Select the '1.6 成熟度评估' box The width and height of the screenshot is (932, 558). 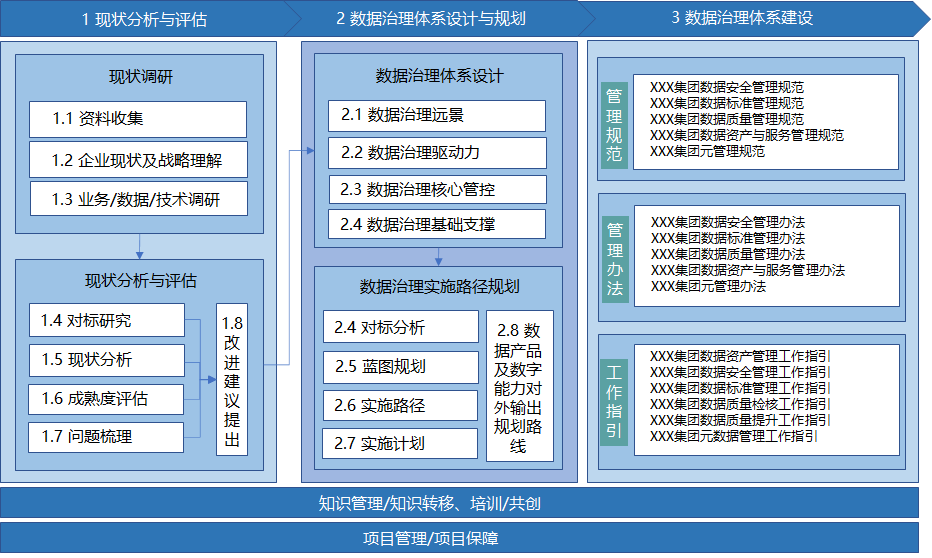pyautogui.click(x=106, y=398)
